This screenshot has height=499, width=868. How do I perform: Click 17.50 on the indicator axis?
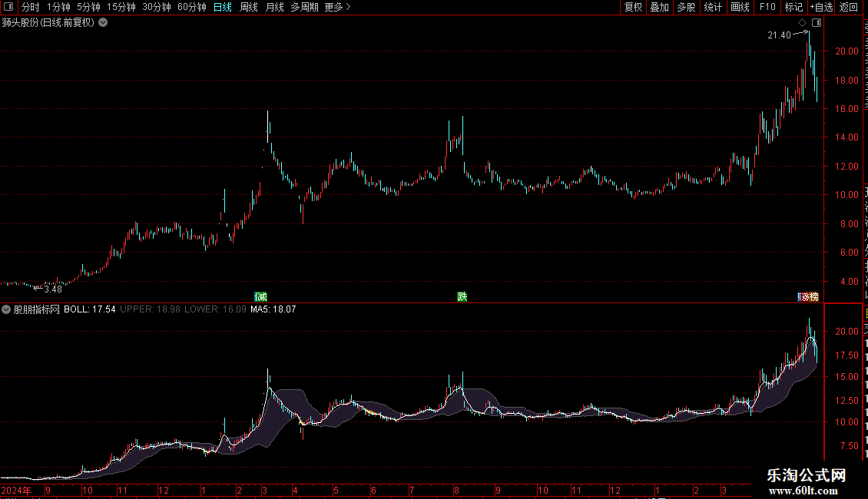(x=846, y=355)
